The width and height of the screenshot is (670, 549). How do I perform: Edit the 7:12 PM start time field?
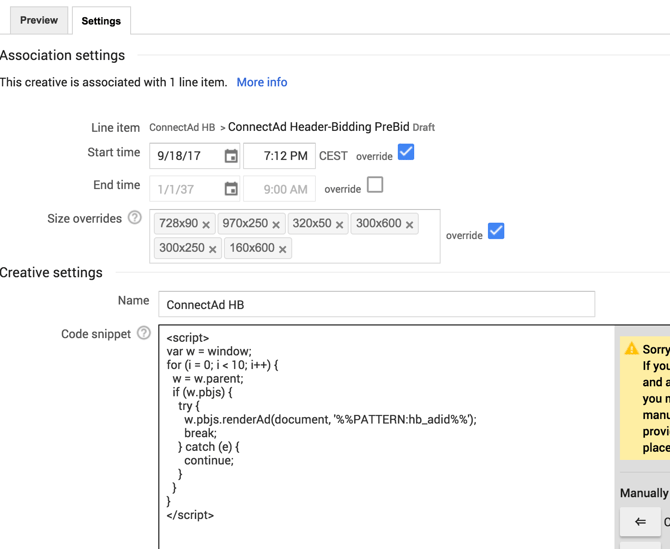point(279,156)
